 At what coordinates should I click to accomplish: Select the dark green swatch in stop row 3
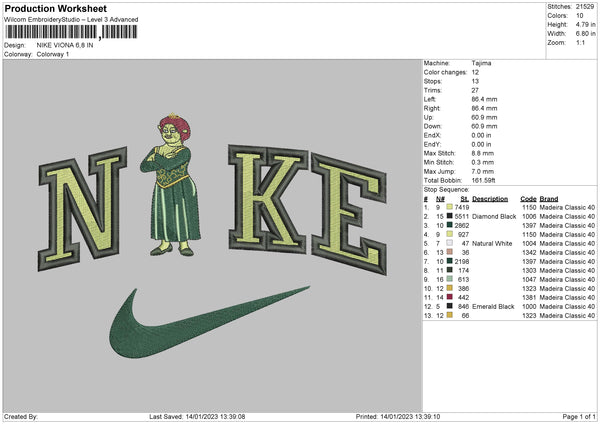[x=450, y=225]
